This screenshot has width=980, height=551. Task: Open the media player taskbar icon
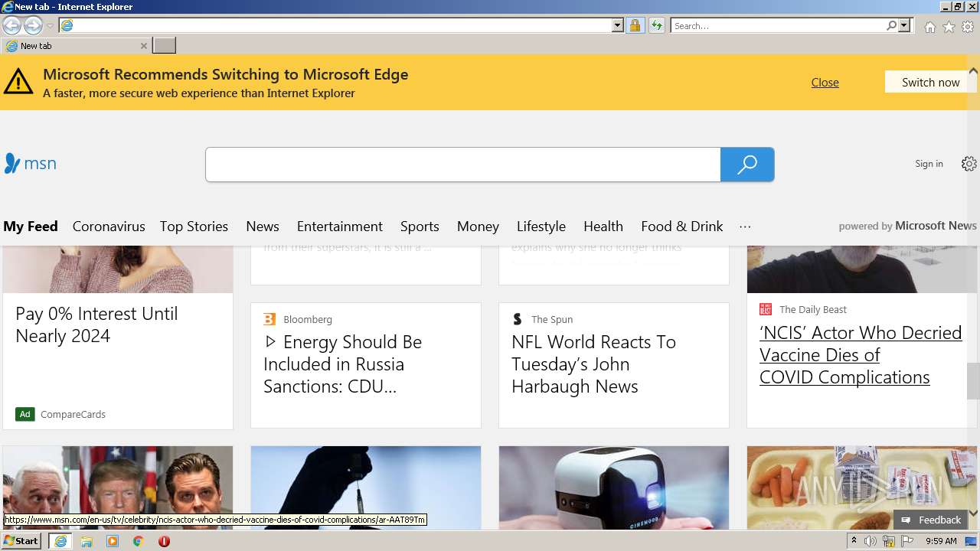click(x=113, y=541)
